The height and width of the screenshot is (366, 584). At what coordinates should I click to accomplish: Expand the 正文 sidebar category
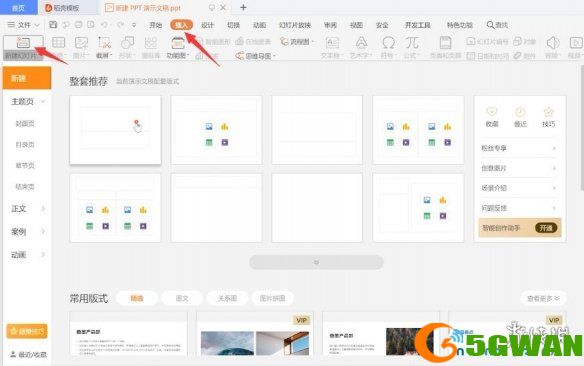tap(27, 209)
